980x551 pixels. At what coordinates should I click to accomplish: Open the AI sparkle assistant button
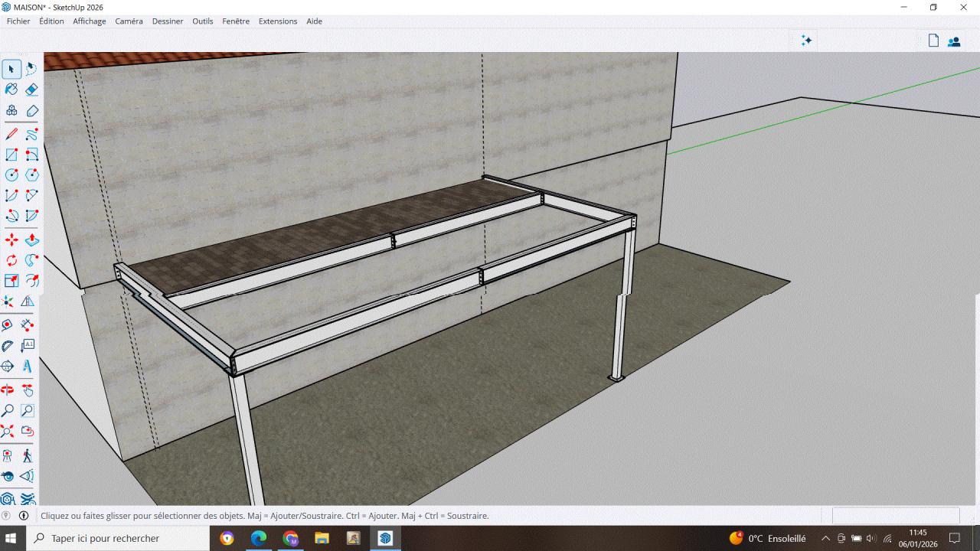coord(806,41)
